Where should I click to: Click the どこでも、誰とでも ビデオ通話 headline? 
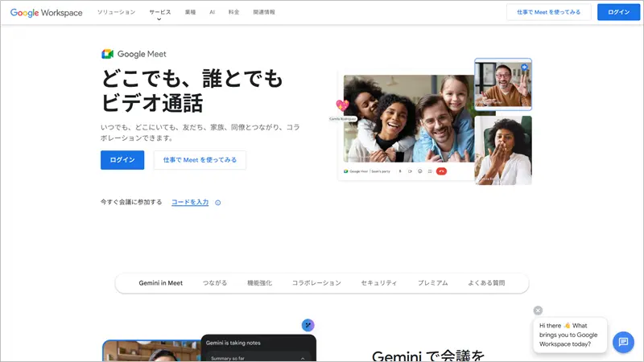click(x=192, y=91)
